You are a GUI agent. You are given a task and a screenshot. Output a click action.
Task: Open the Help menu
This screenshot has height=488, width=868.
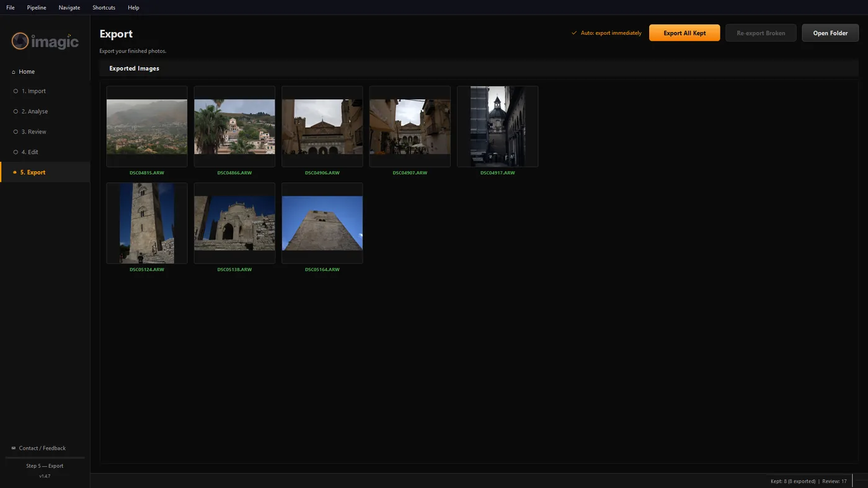(133, 7)
